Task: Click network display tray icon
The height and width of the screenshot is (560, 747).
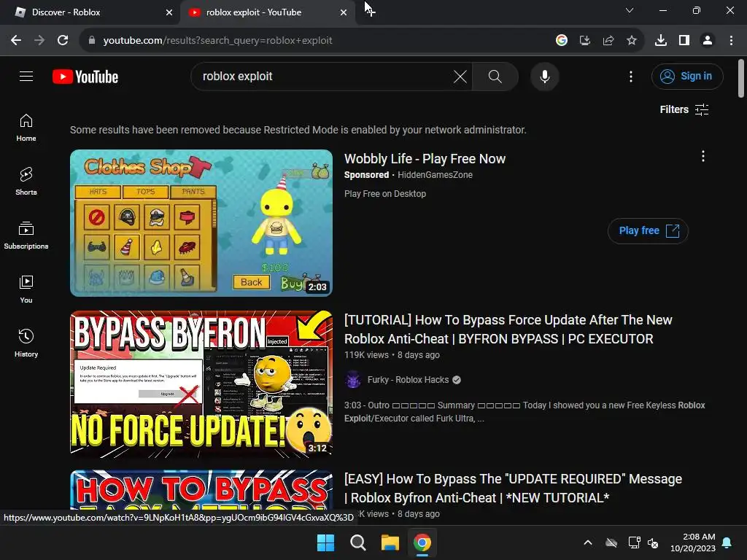Action: click(634, 542)
